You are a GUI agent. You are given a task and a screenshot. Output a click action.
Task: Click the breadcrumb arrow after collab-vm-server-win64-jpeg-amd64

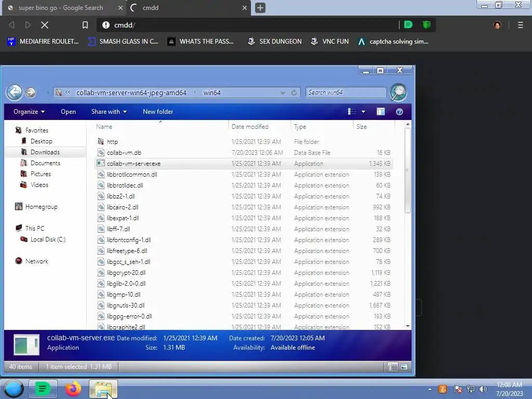[x=195, y=92]
